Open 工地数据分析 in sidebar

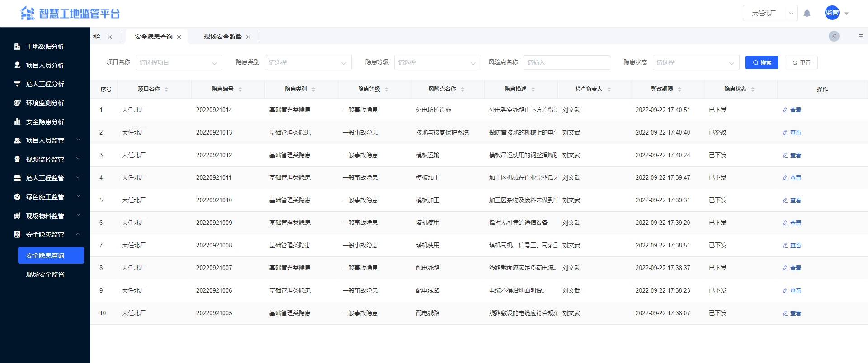45,47
